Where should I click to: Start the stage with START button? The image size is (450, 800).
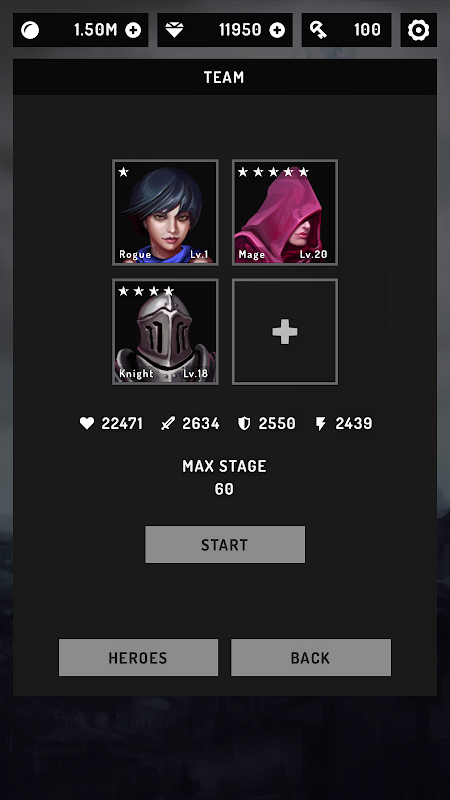[x=225, y=544]
